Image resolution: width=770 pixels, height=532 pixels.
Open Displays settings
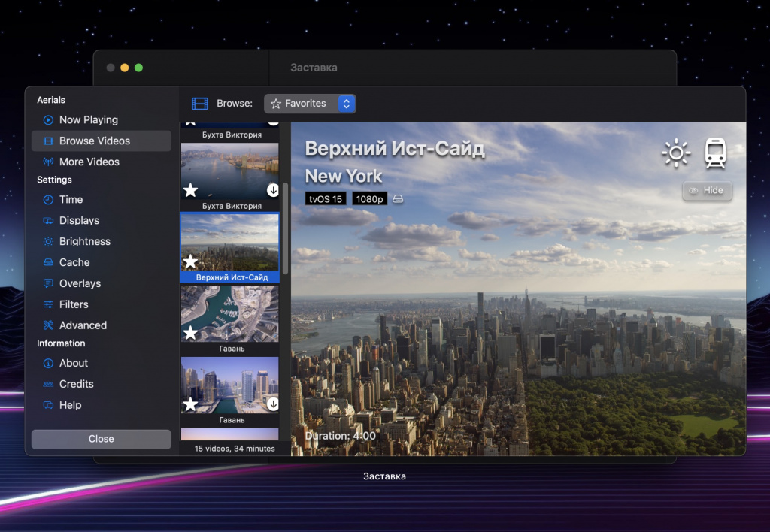coord(101,221)
